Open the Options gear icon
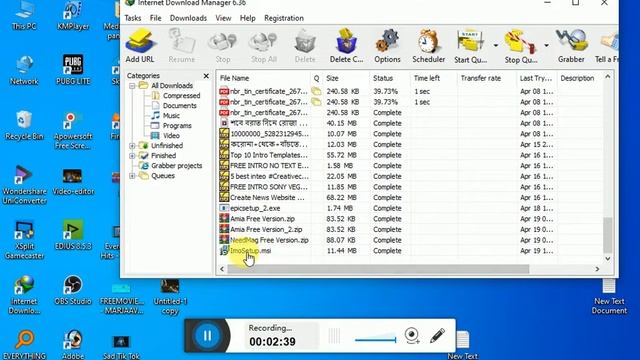This screenshot has width=640, height=360. point(387,46)
